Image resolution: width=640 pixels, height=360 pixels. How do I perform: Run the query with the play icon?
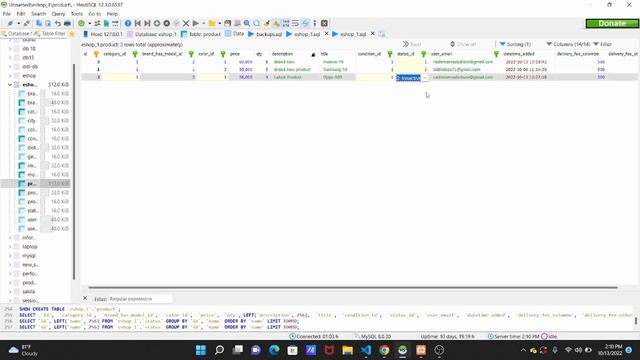tap(196, 24)
